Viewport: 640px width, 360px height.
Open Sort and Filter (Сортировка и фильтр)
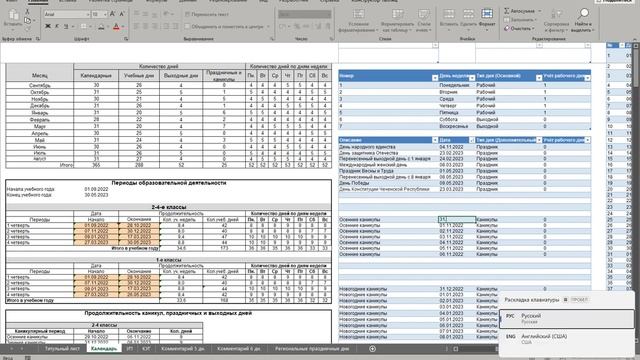[x=556, y=21]
